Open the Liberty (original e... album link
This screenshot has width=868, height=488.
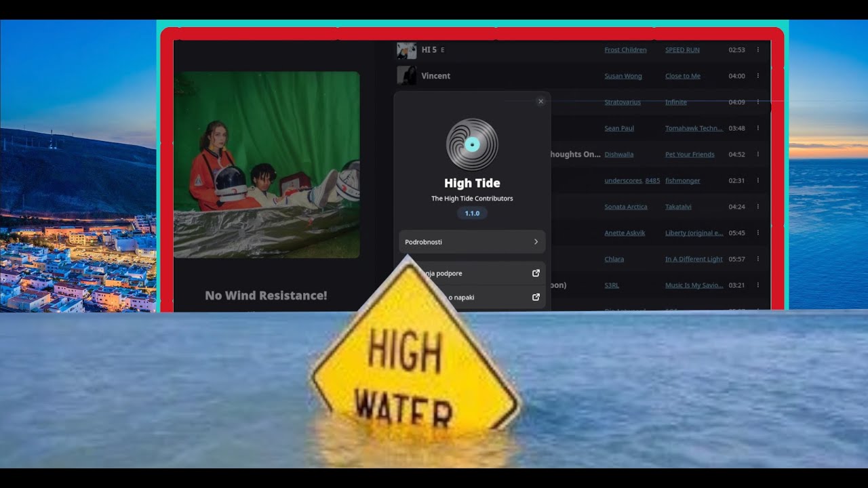point(694,233)
